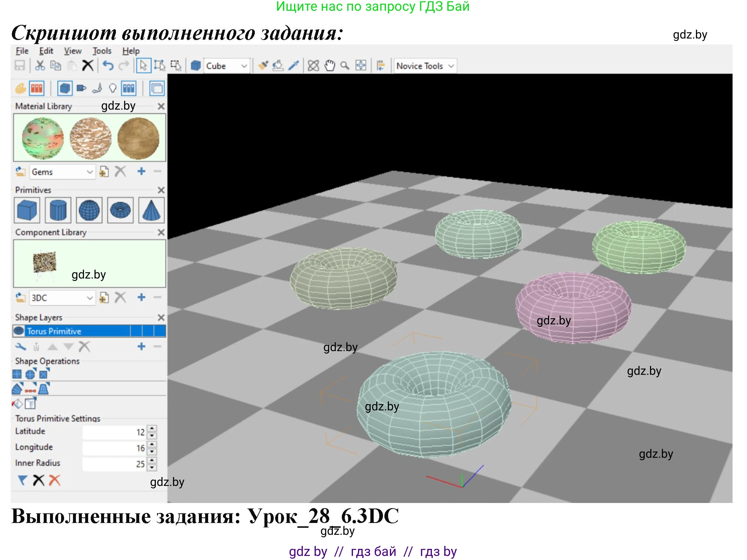Open the Tools menu
This screenshot has height=560, width=747.
click(102, 51)
